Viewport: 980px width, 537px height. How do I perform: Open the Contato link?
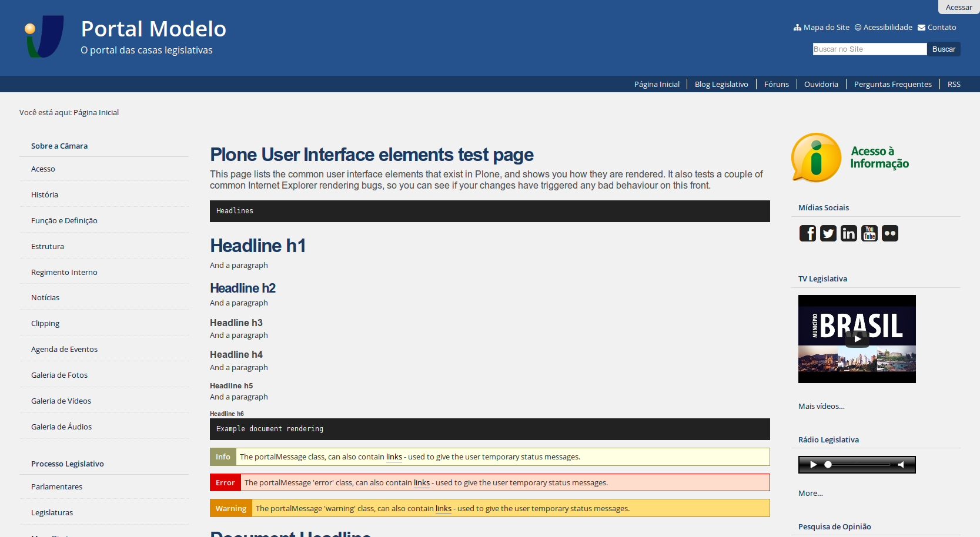click(x=937, y=27)
